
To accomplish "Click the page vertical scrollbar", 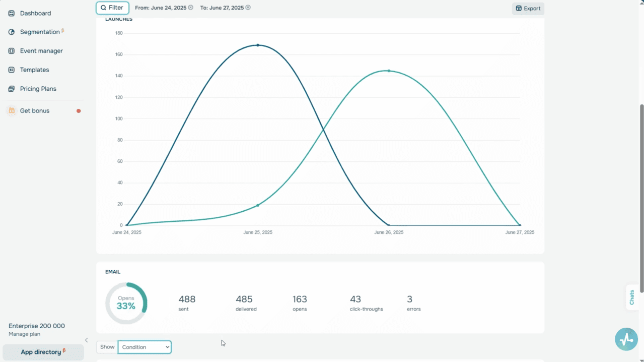I will 641,199.
